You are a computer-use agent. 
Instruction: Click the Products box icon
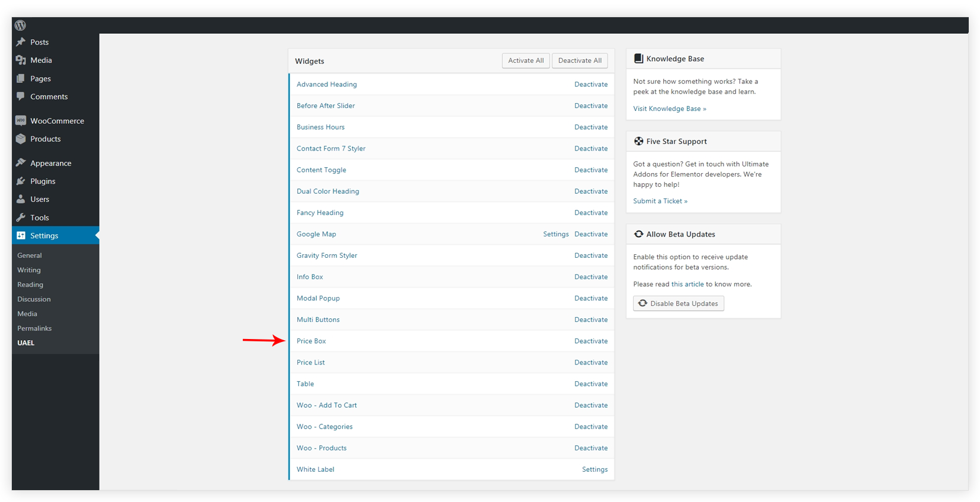[21, 139]
